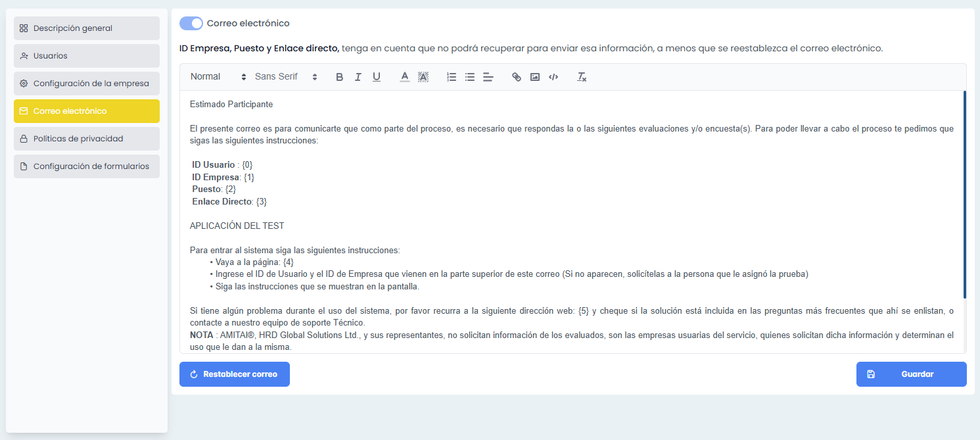Go to Usuarios in sidebar
The width and height of the screenshot is (980, 440).
click(87, 56)
